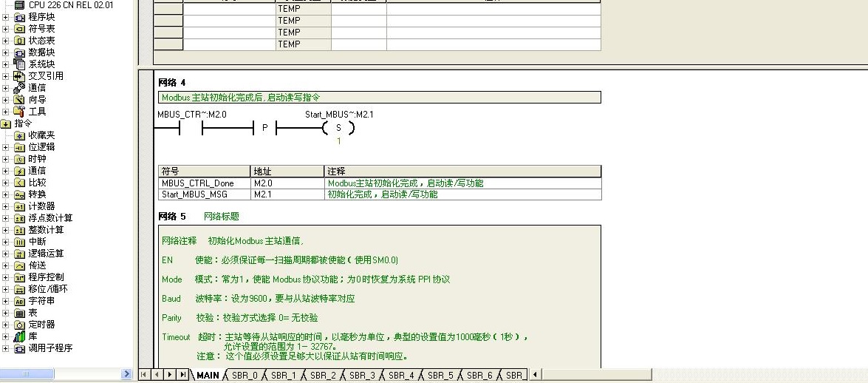Expand the 计数器 instruction folder
Image resolution: width=868 pixels, height=383 pixels.
point(5,206)
